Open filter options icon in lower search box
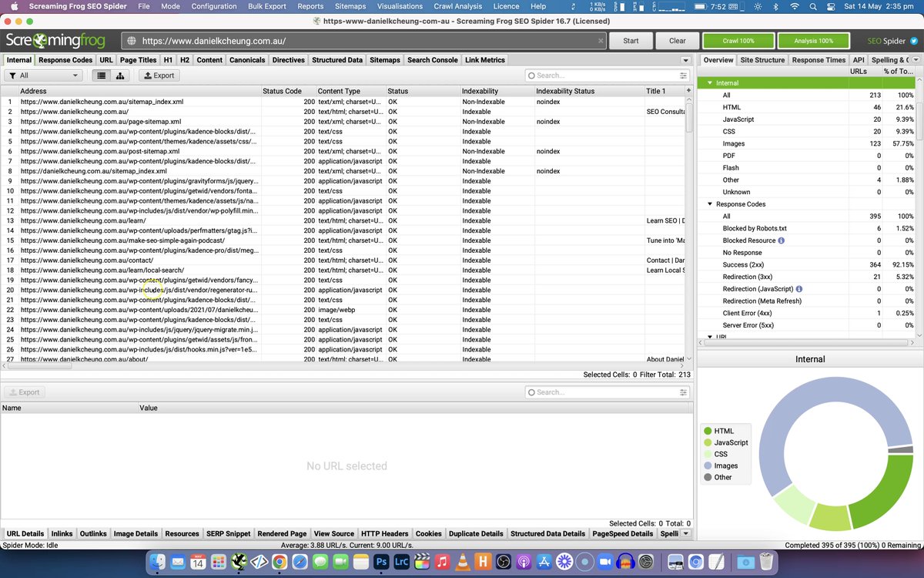This screenshot has width=924, height=578. pos(683,392)
